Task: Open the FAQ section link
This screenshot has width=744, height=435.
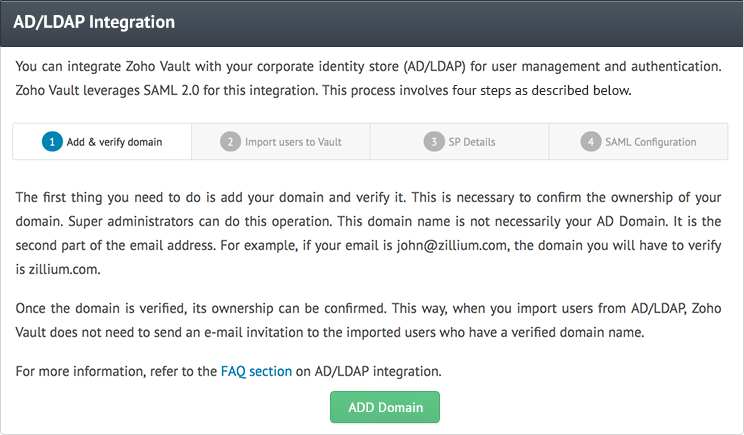Action: coord(256,371)
